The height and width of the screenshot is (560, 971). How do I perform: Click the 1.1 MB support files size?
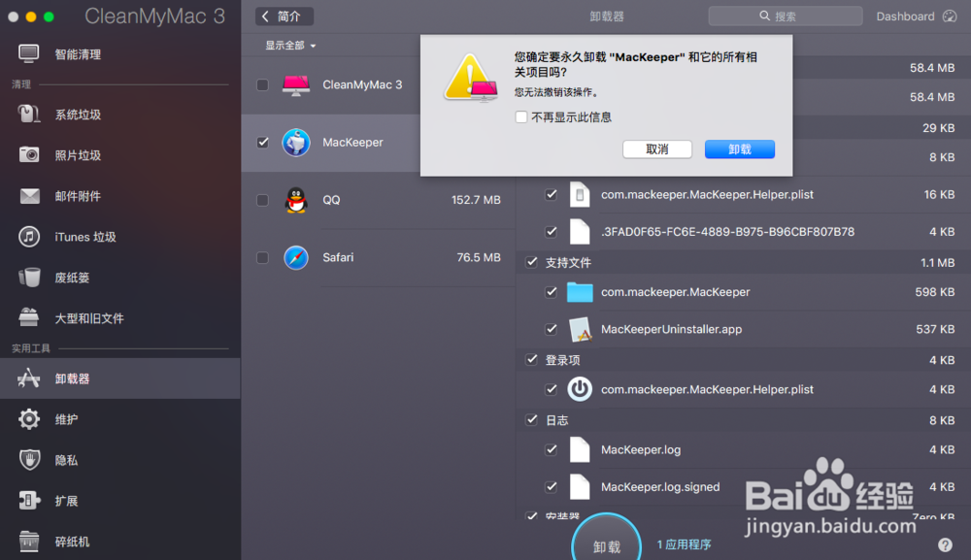(937, 262)
